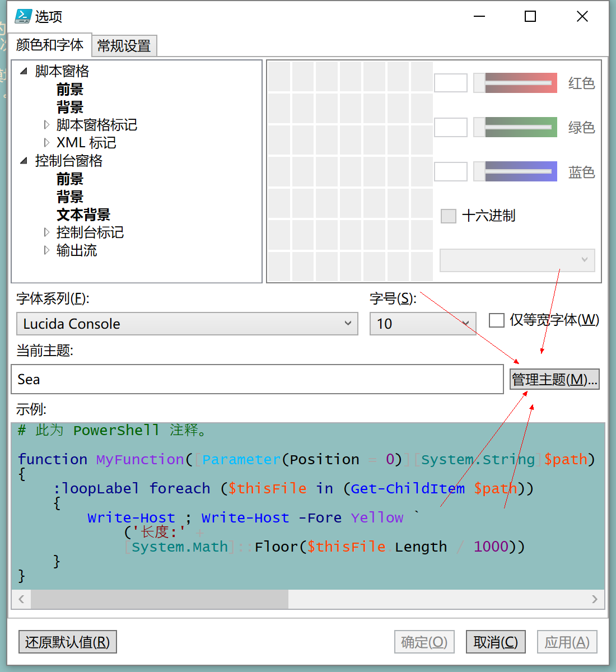This screenshot has width=616, height=672.
Task: Switch to the 常规设置 tab
Action: [x=124, y=46]
